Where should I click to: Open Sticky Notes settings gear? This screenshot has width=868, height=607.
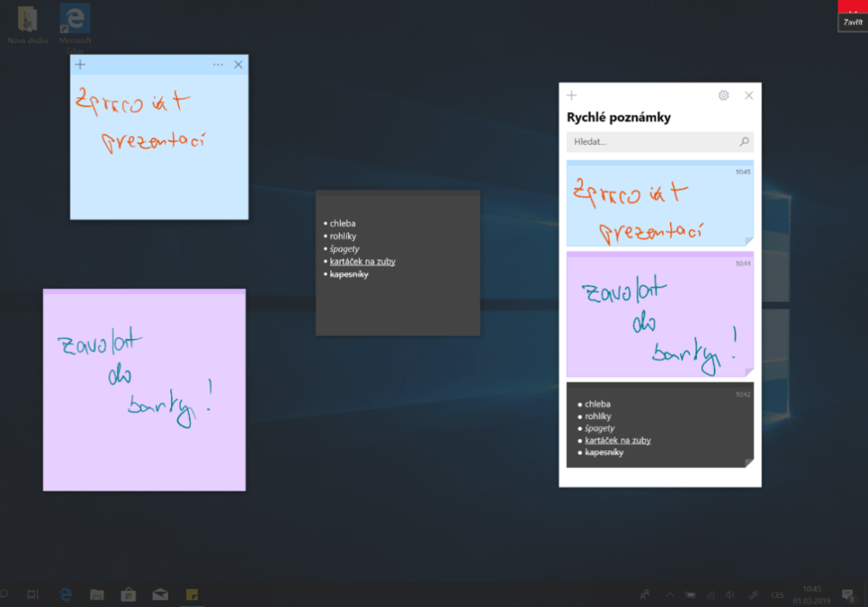pos(723,96)
